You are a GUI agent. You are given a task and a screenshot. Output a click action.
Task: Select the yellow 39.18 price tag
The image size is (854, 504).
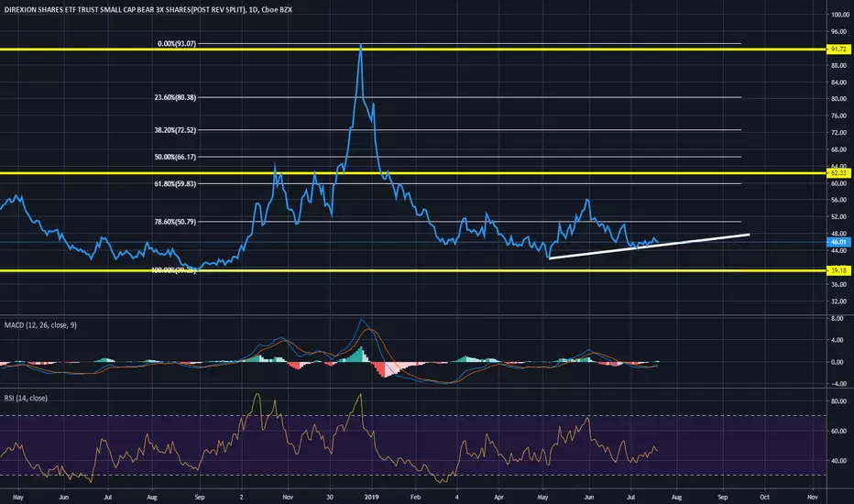[x=838, y=270]
